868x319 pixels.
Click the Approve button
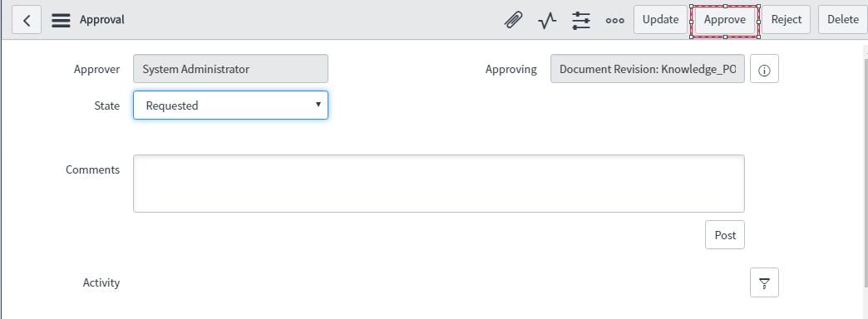tap(725, 21)
